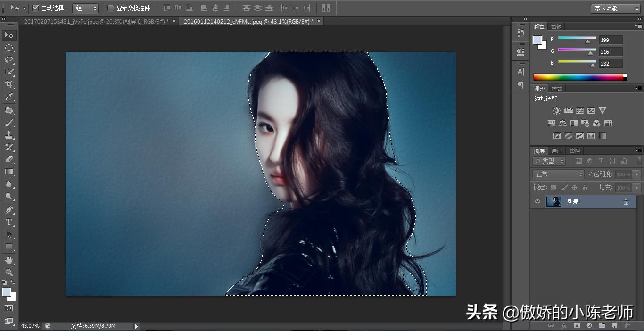Switch to the 通道 panel tab

[x=556, y=150]
